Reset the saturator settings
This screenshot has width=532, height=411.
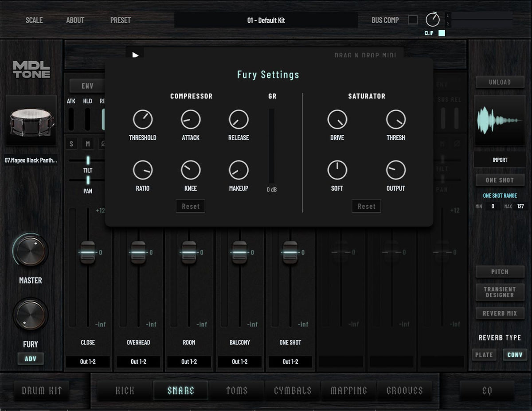coord(367,206)
